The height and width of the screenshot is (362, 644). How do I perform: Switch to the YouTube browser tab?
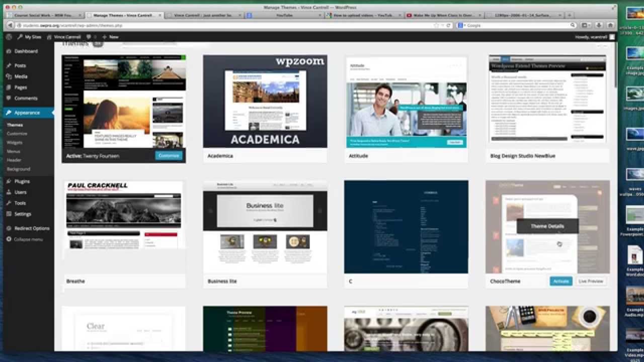pos(284,16)
